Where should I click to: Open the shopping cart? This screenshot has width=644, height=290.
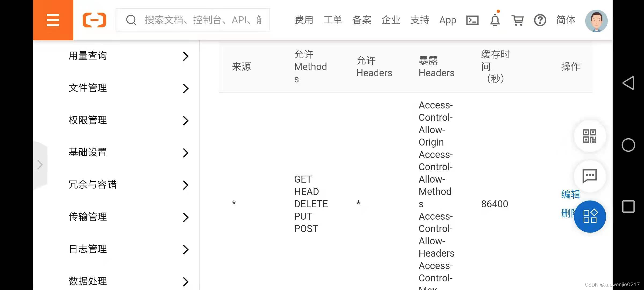click(x=518, y=20)
